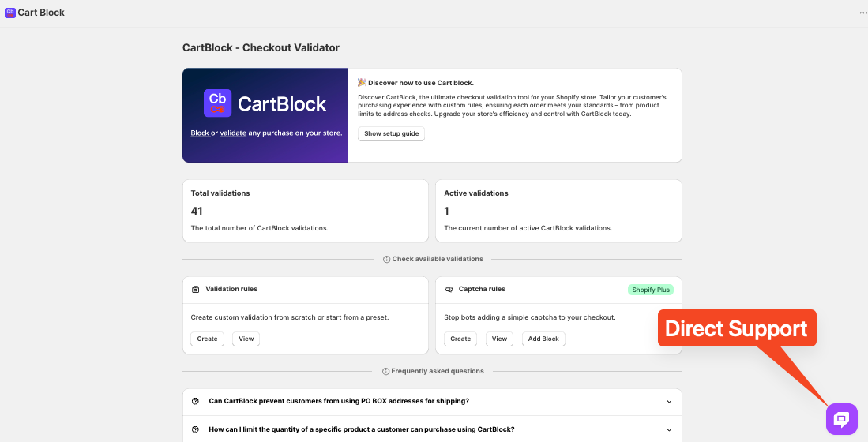Click the 'Cart Block' app name in header
This screenshot has height=442, width=868.
[41, 13]
